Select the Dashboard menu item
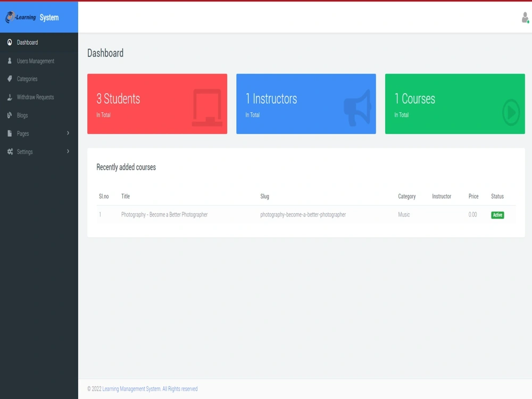This screenshot has height=399, width=532. click(27, 42)
